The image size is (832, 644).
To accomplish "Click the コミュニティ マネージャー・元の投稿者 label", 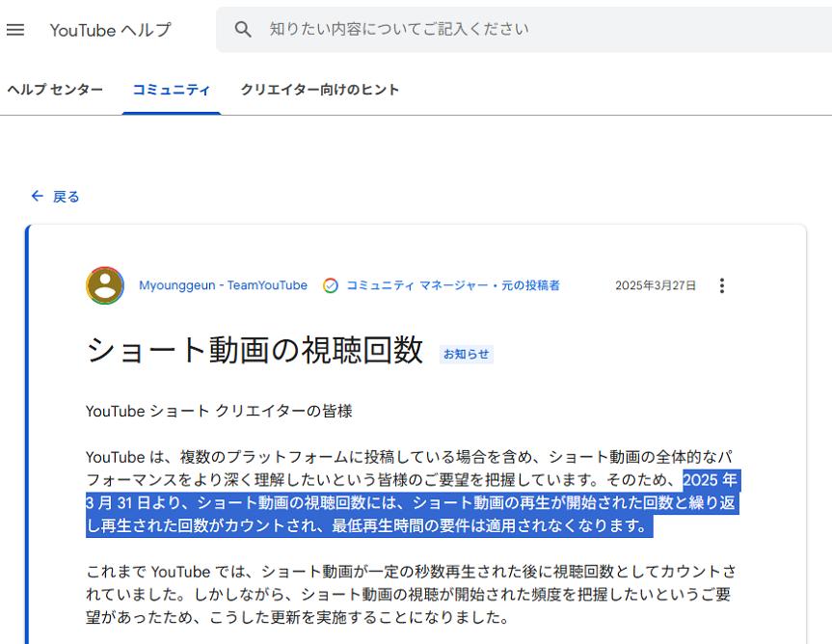I will tap(452, 285).
